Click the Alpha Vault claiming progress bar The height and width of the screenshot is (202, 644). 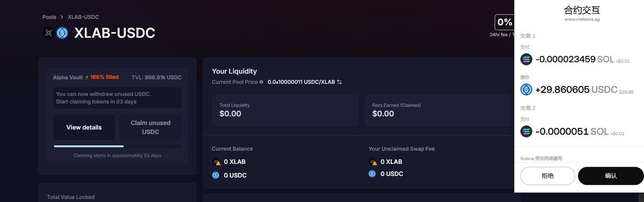118,146
